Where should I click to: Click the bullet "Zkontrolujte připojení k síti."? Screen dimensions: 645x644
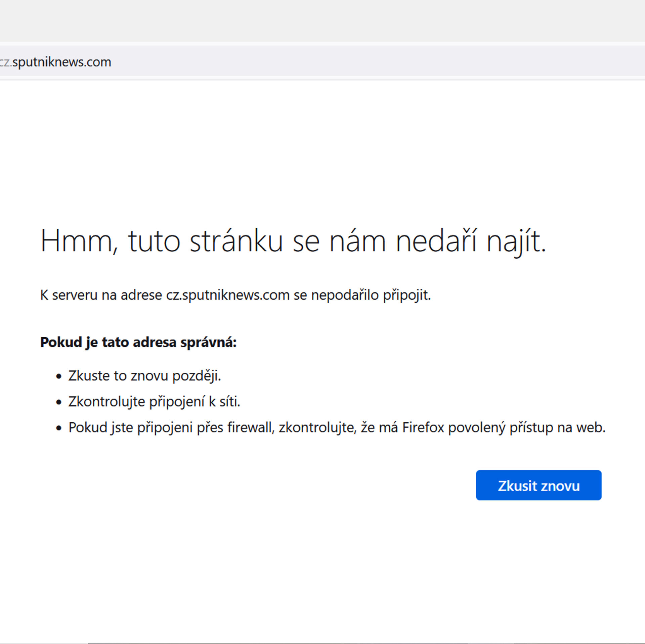tap(154, 402)
